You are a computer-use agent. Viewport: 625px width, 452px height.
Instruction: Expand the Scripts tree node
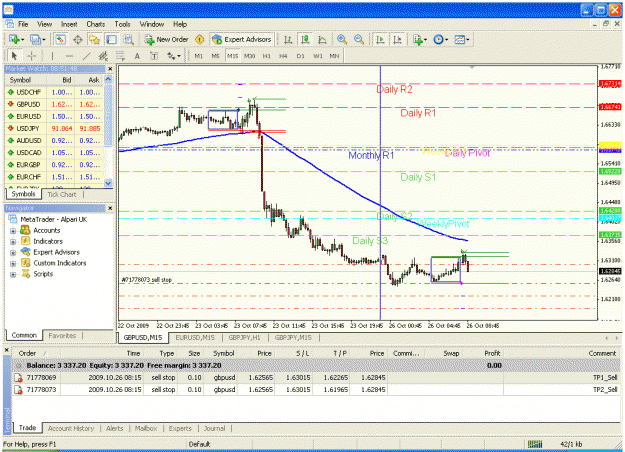(x=13, y=274)
